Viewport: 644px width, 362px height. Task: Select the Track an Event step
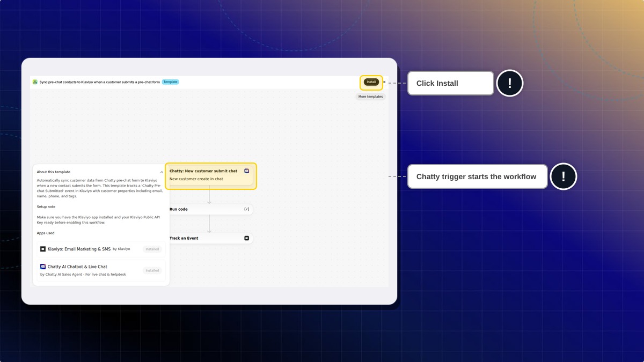[210, 238]
